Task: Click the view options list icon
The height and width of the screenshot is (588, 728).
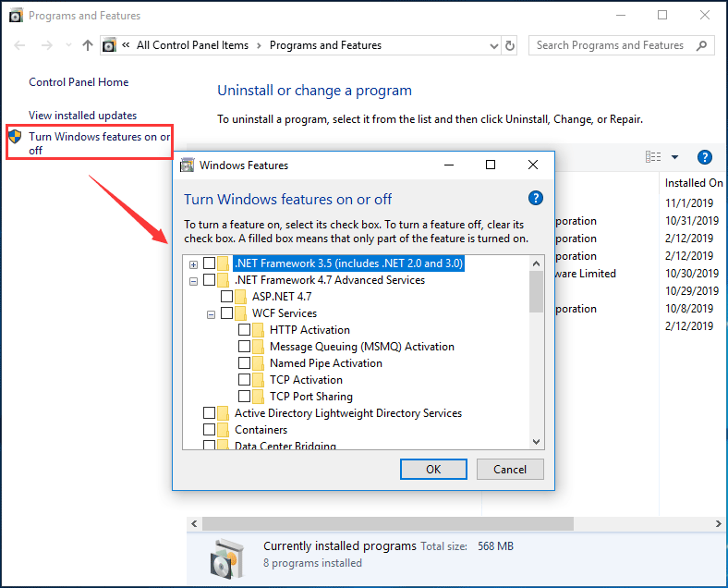Action: tap(653, 157)
